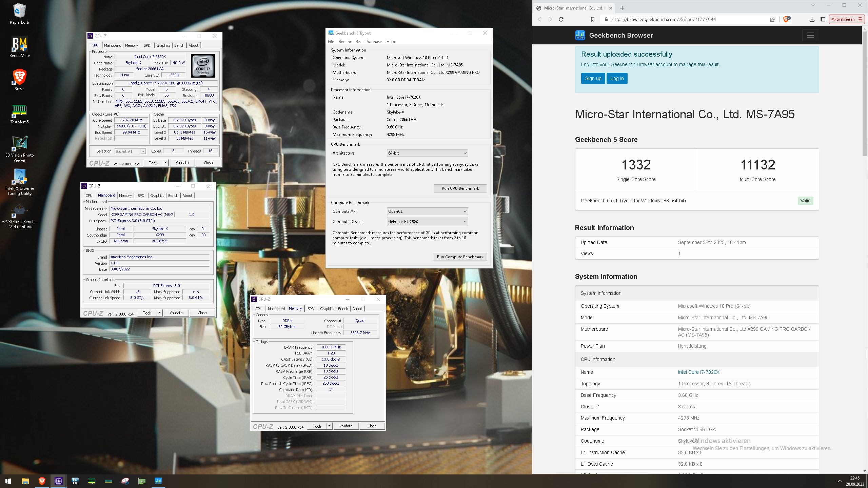
Task: Expand the Socket #1 selection dropdown
Action: 143,151
